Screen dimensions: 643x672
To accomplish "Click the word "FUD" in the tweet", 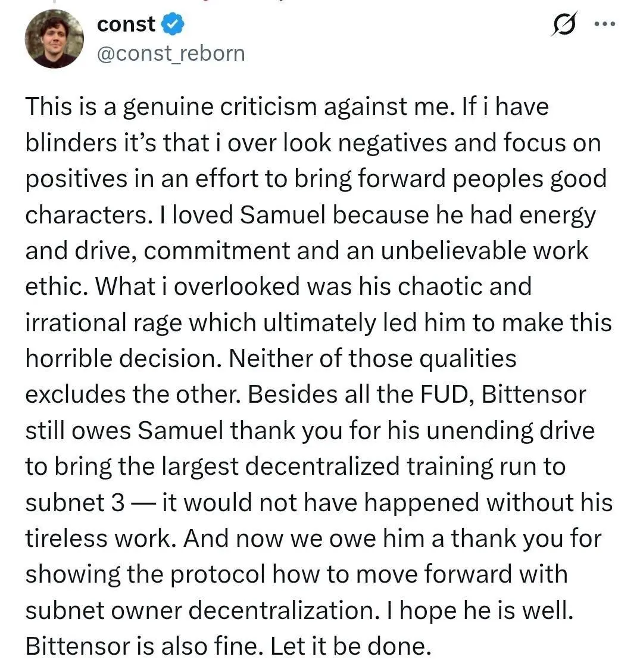I will (x=445, y=394).
